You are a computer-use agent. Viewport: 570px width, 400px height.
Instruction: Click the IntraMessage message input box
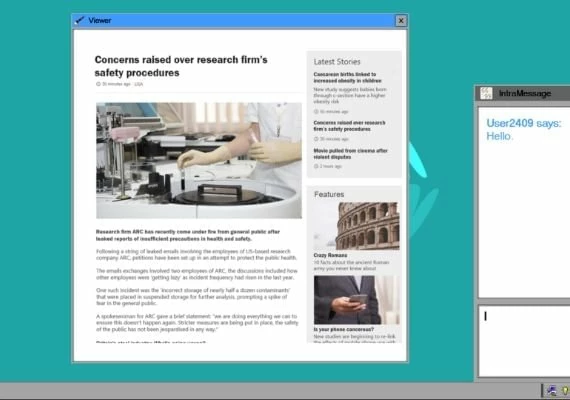[524, 341]
